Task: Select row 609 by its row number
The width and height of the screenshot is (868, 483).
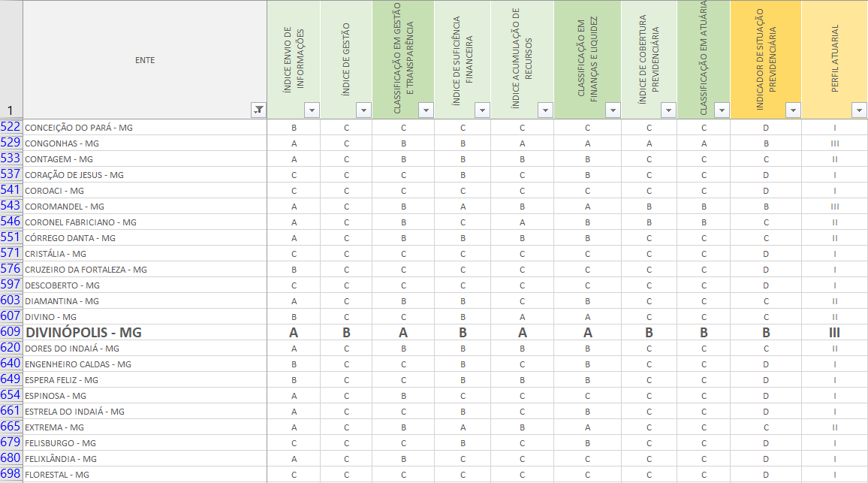Action: [11, 332]
